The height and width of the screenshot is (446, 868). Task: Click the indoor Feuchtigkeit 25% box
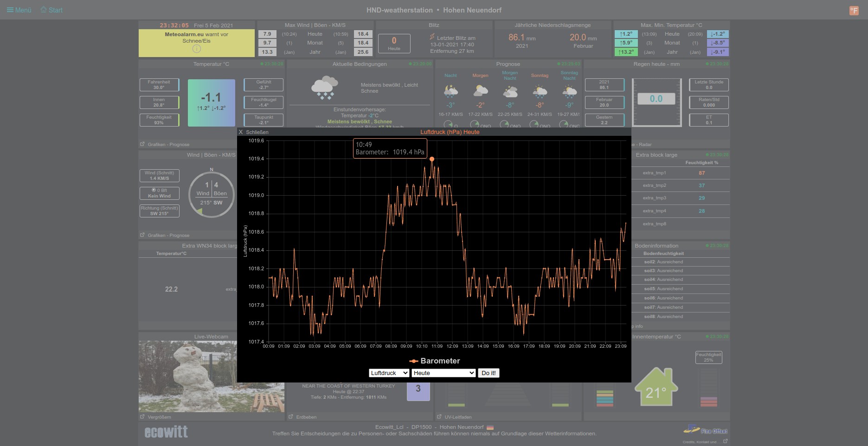[x=708, y=357]
